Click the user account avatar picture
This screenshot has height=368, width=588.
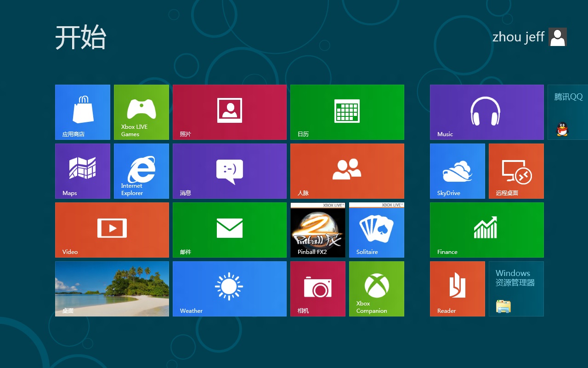point(558,37)
